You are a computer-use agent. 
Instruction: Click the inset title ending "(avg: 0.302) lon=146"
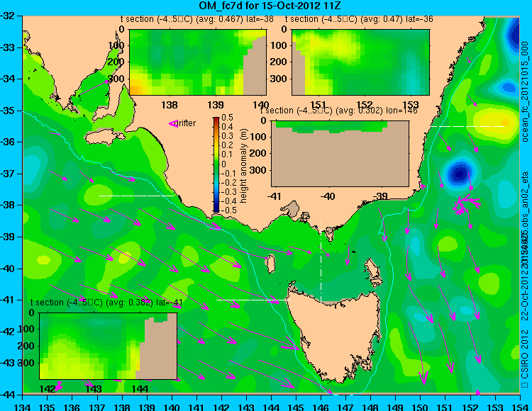click(x=339, y=111)
